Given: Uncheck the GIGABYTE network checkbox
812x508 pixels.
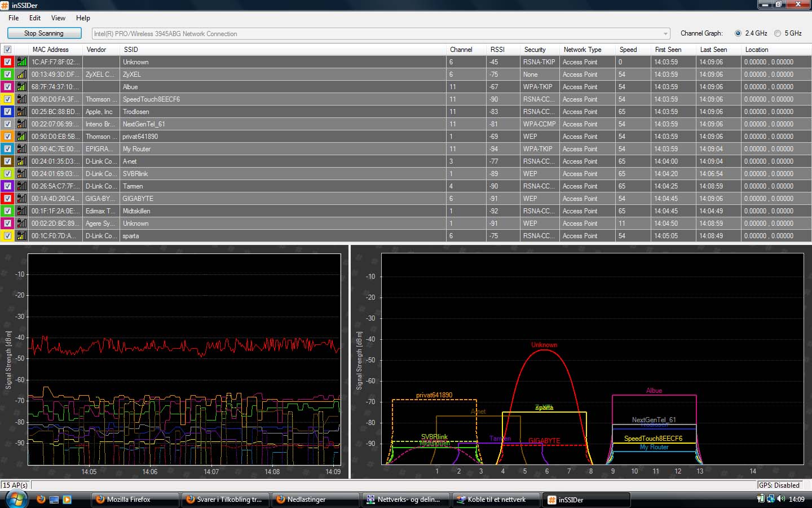Looking at the screenshot, I should [7, 199].
